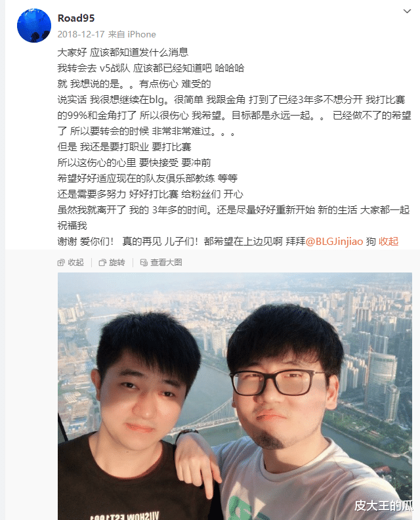Open Road95 username profile link
The image size is (420, 520).
click(76, 18)
